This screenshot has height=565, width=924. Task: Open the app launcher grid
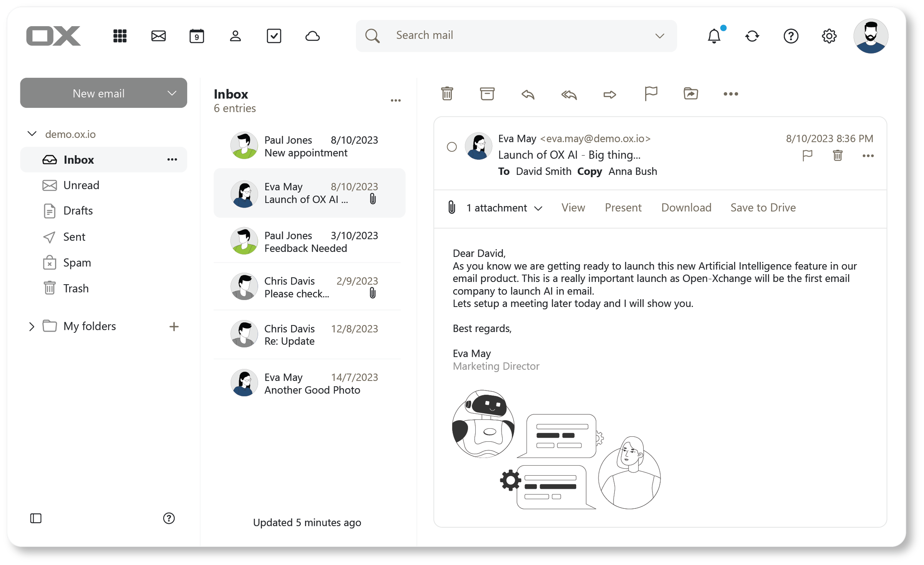[x=120, y=36]
